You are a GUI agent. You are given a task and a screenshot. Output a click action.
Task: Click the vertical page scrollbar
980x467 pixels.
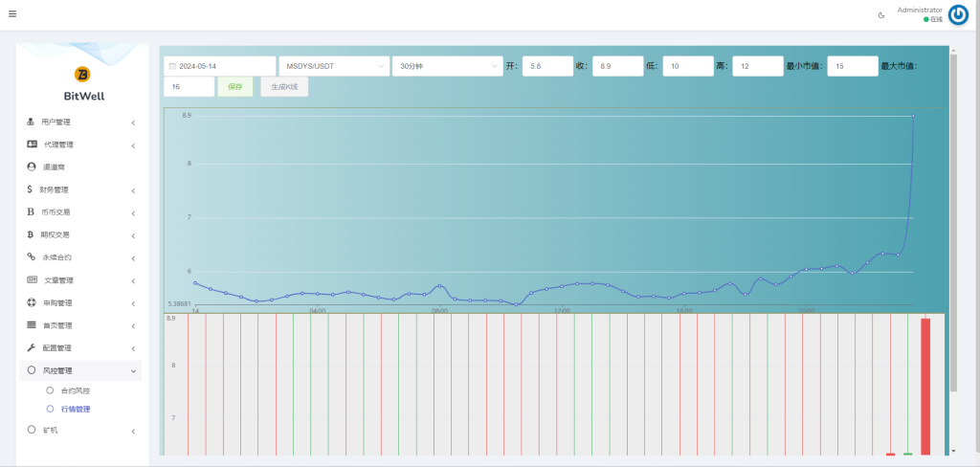(x=952, y=220)
